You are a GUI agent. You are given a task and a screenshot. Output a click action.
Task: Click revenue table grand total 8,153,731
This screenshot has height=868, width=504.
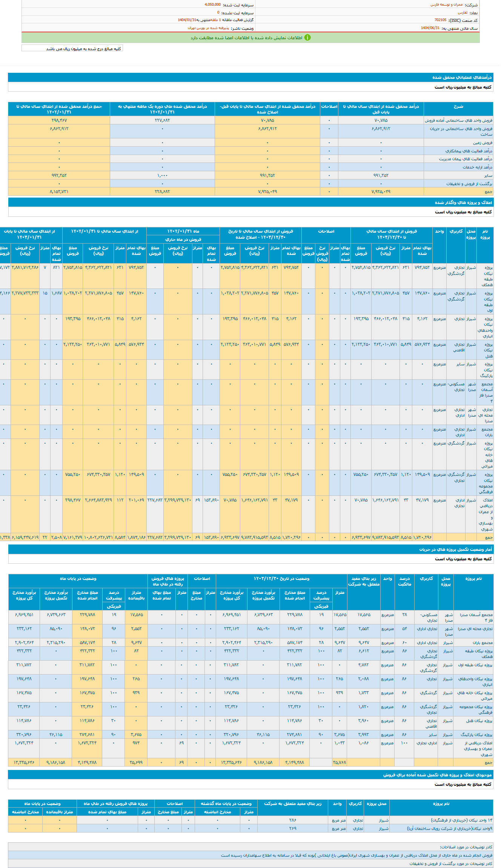59,192
